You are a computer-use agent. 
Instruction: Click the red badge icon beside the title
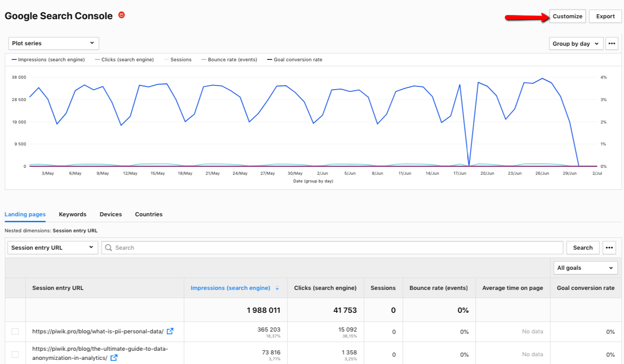click(x=121, y=15)
